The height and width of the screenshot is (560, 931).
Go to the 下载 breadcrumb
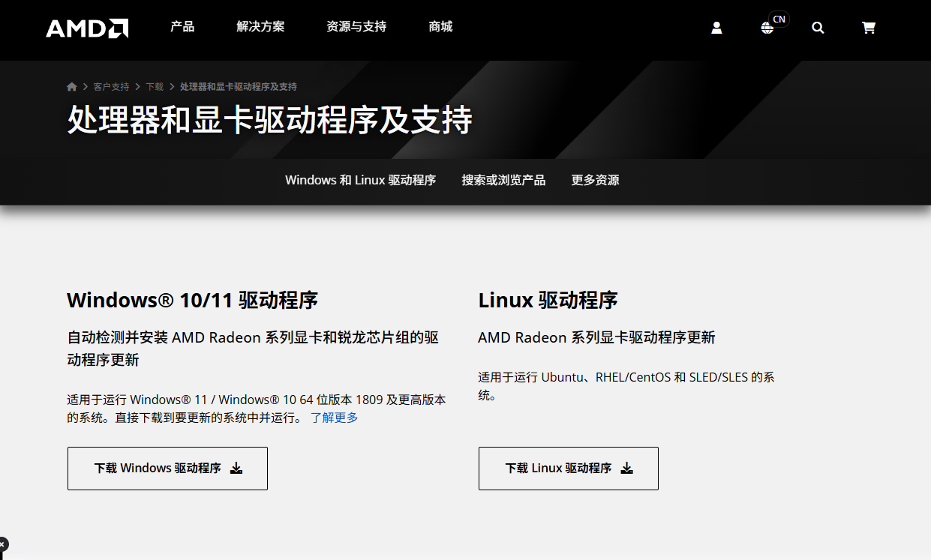(x=155, y=87)
